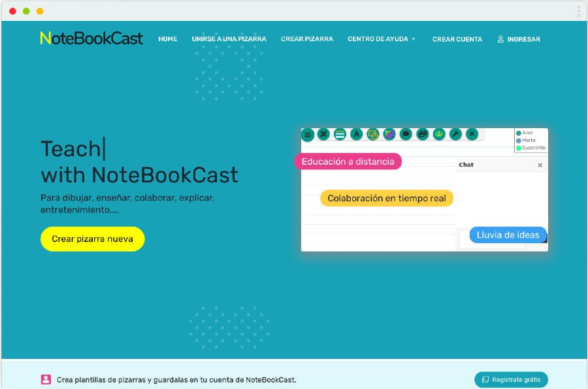The width and height of the screenshot is (588, 389).
Task: Click the browser window's vertical dots menu
Action: tap(579, 11)
